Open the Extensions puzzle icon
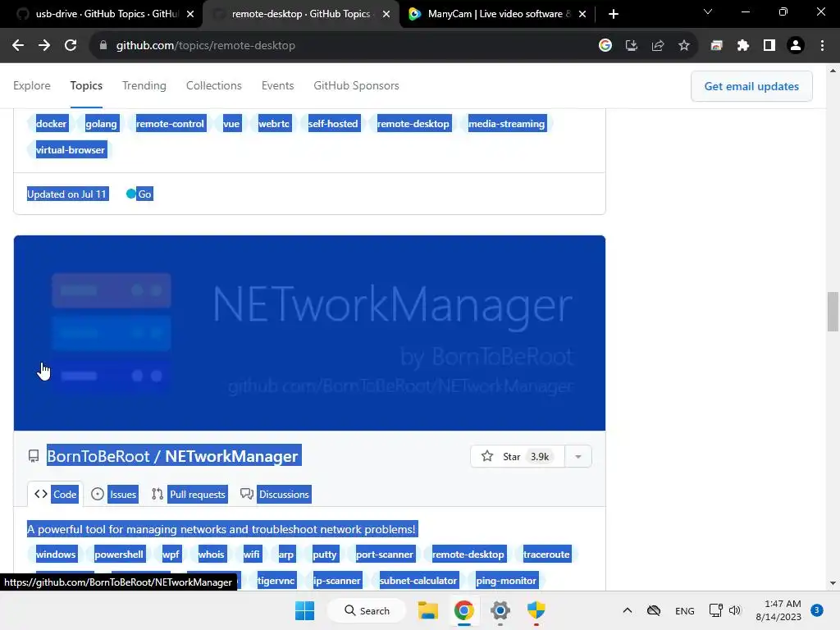840x630 pixels. pyautogui.click(x=743, y=46)
